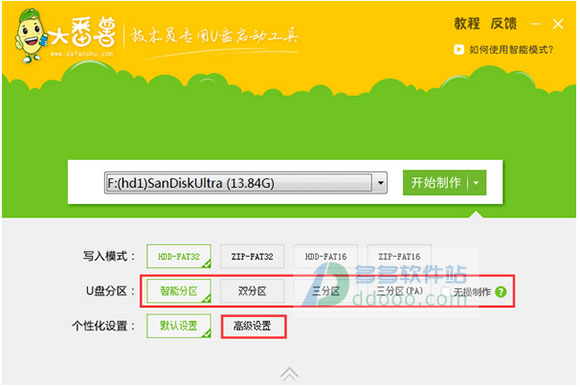The image size is (580, 387).
Task: Collapse options with the double chevron up
Action: click(x=290, y=374)
